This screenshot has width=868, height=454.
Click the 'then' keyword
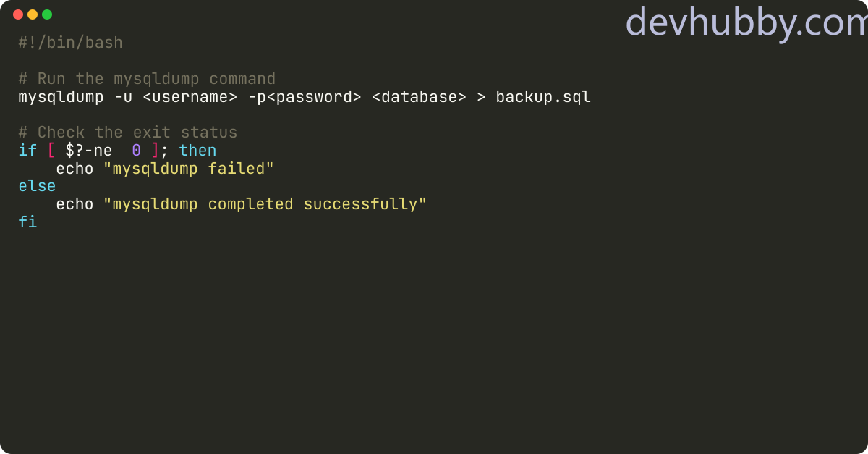pos(198,151)
